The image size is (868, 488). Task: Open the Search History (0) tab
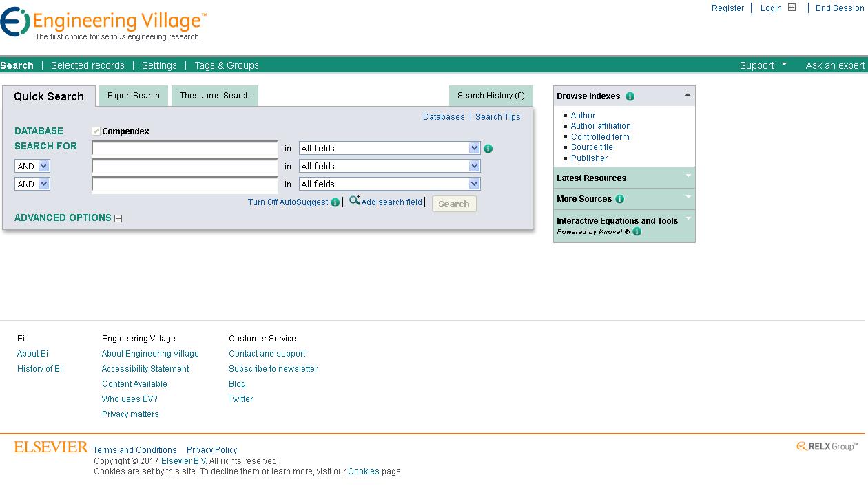(x=491, y=96)
